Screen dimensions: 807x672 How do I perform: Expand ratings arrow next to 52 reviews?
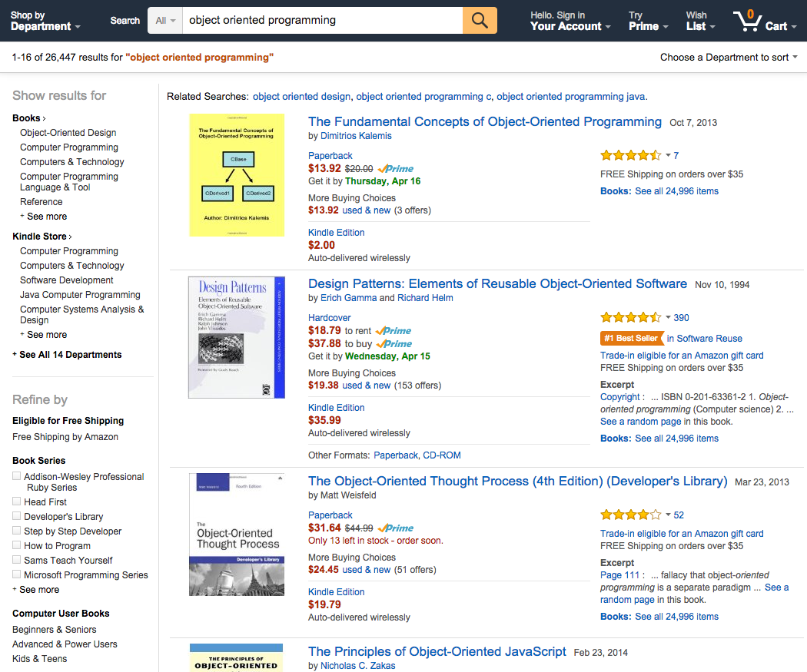(668, 515)
